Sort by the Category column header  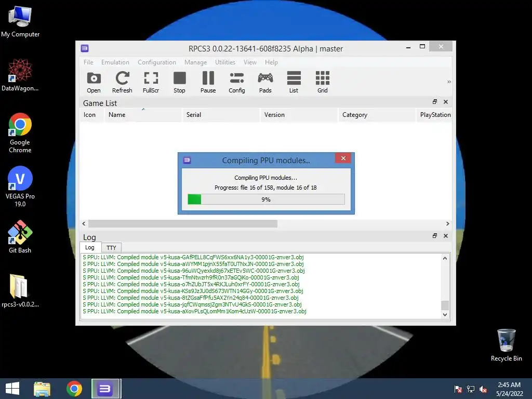(x=377, y=115)
